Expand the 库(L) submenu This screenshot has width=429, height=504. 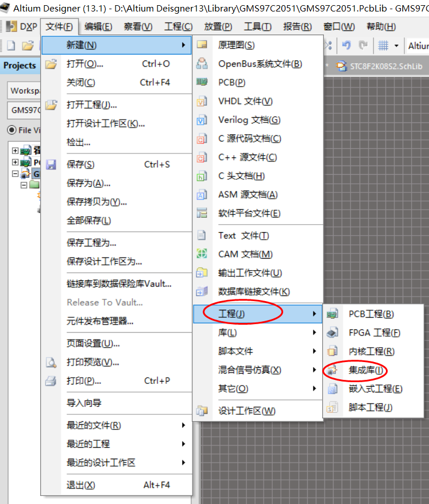pyautogui.click(x=257, y=332)
